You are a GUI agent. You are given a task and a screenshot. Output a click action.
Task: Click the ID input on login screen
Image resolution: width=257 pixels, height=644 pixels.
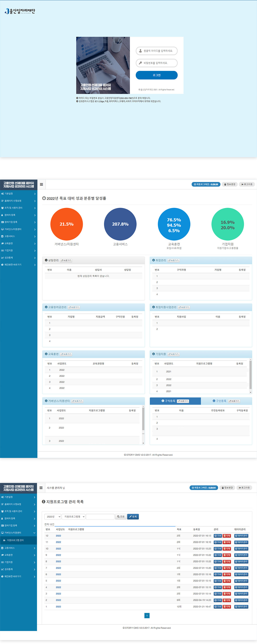pos(157,51)
